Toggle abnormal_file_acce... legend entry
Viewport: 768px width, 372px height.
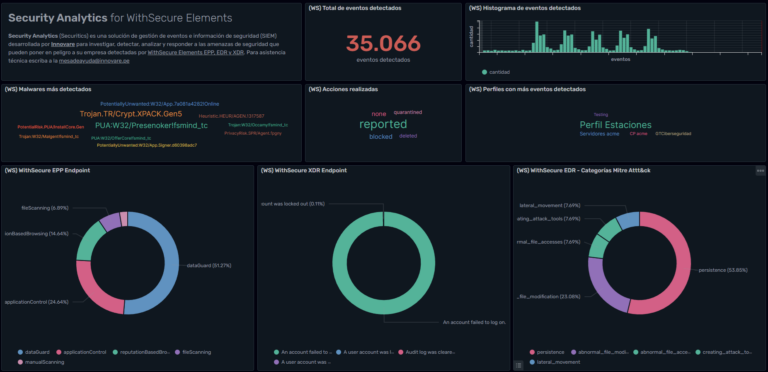click(x=661, y=351)
